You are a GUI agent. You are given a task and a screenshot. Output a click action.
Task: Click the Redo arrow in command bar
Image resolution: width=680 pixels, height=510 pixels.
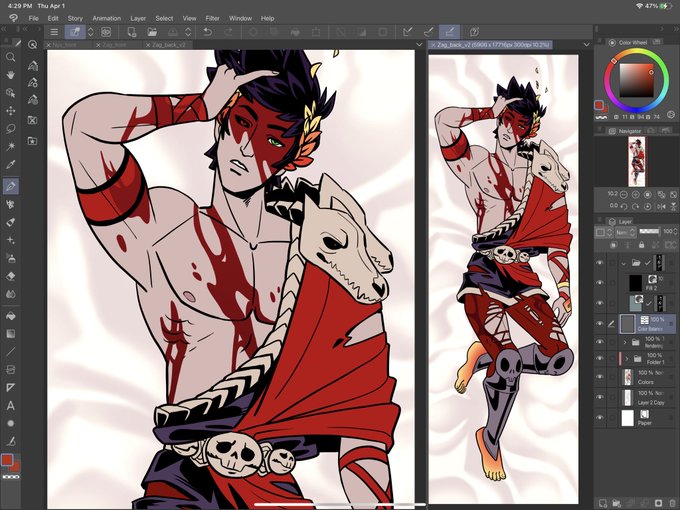coord(228,32)
